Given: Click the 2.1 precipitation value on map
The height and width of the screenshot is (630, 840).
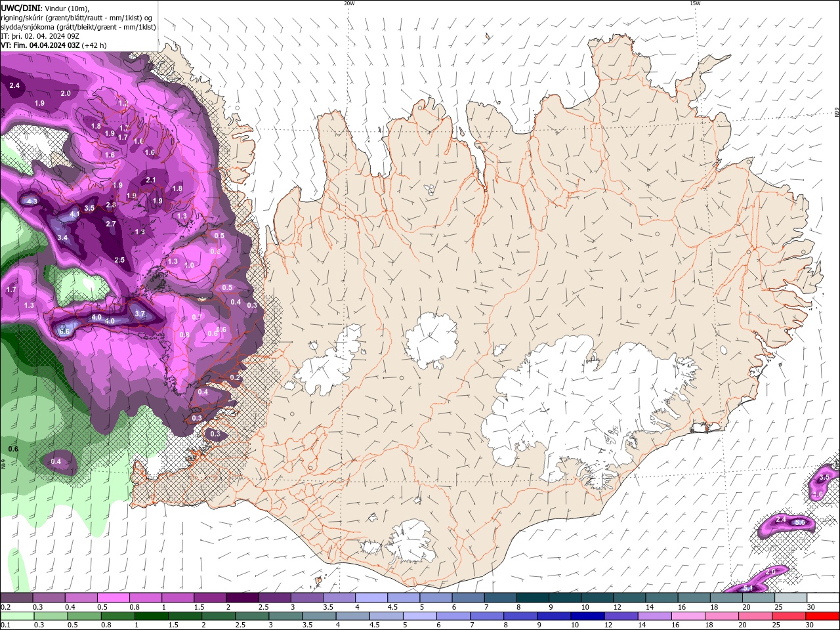Looking at the screenshot, I should [151, 180].
